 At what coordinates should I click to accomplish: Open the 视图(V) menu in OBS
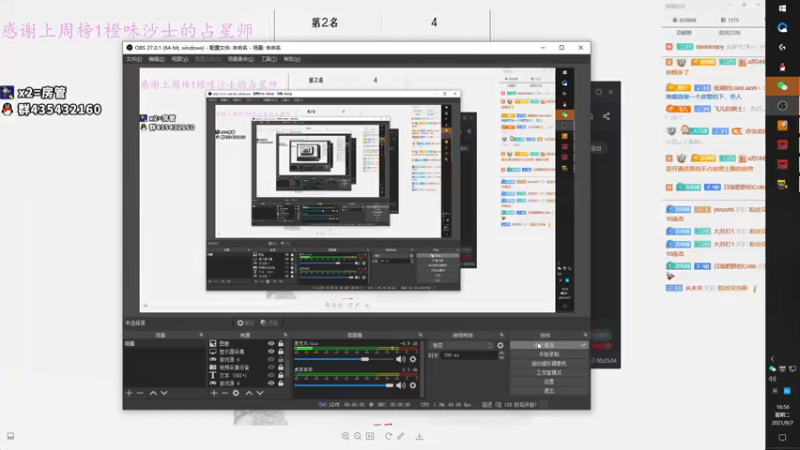point(180,59)
